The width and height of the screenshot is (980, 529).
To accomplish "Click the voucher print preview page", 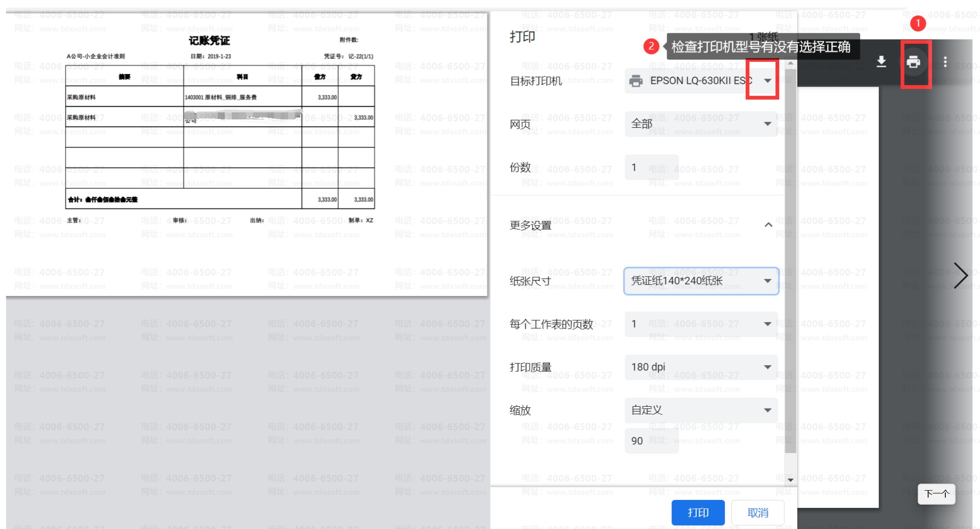I will 246,154.
